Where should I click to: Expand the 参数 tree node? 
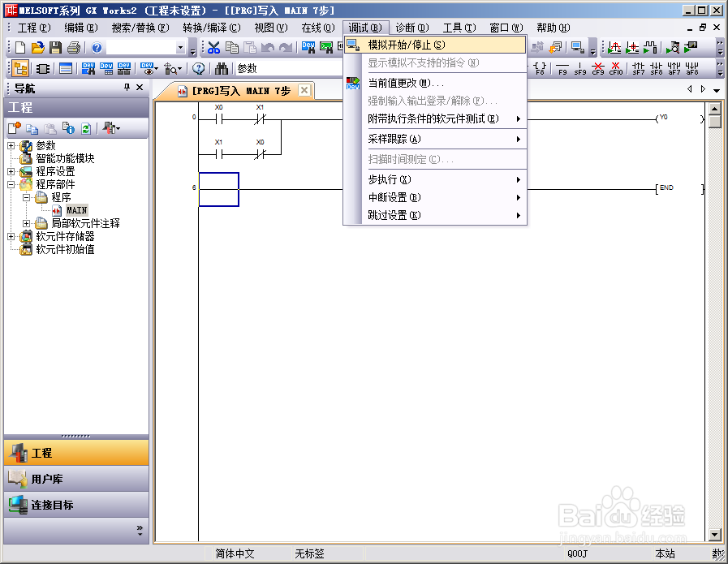coord(11,146)
